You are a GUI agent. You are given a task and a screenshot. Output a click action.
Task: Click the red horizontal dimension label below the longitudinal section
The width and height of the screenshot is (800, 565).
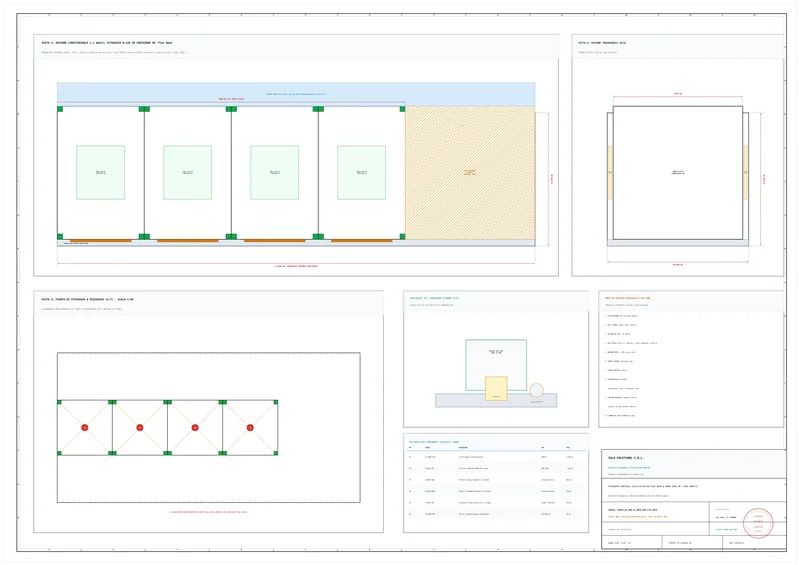(x=296, y=266)
